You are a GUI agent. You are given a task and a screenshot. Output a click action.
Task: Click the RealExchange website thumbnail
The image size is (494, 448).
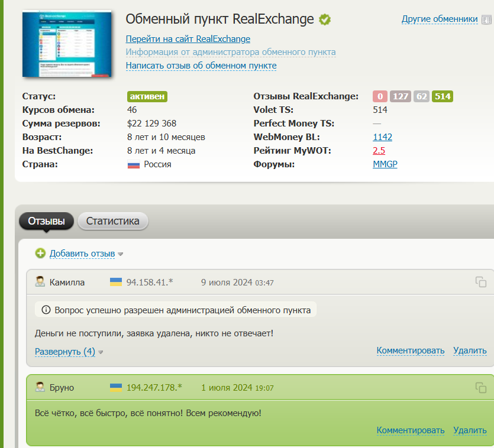(x=66, y=43)
